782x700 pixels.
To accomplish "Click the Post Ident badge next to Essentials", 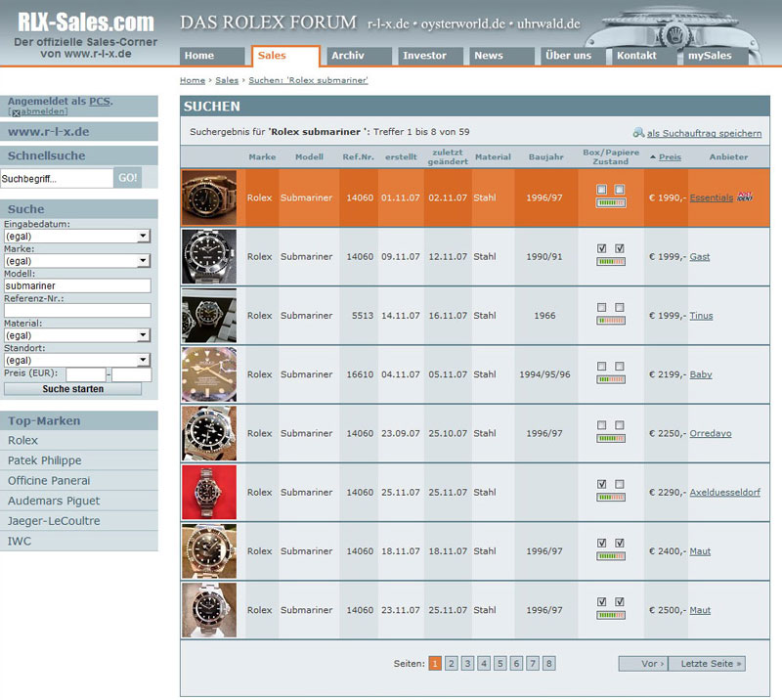I will [x=745, y=197].
